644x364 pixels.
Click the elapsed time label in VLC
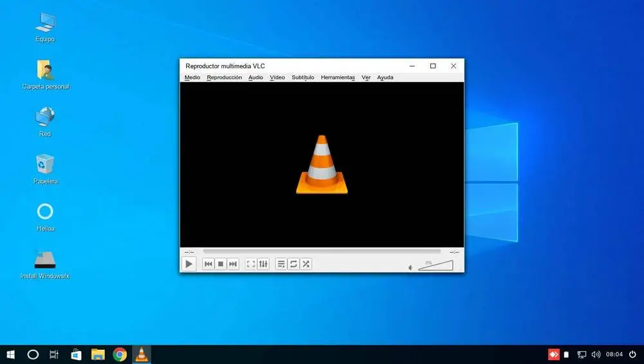189,251
